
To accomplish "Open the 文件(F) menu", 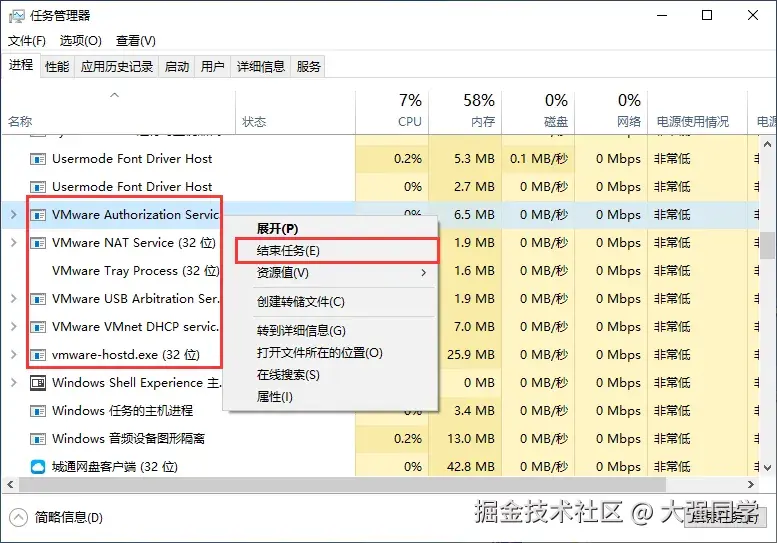I will point(27,41).
